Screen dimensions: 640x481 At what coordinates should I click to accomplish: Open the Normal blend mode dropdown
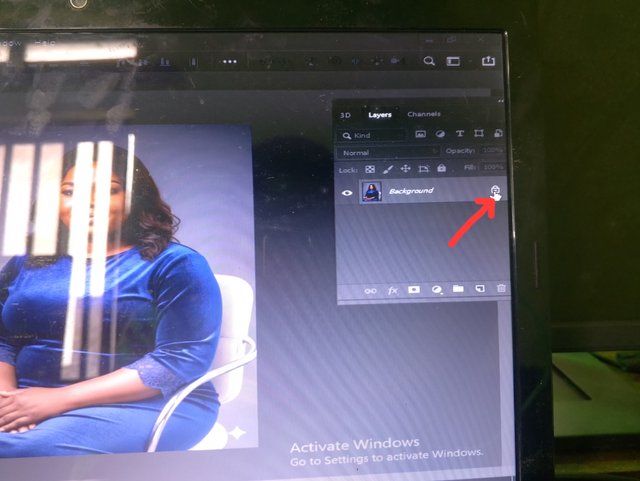(x=387, y=152)
